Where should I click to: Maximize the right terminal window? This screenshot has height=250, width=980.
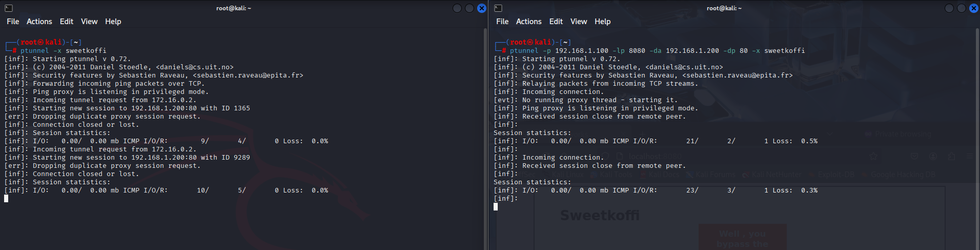962,8
